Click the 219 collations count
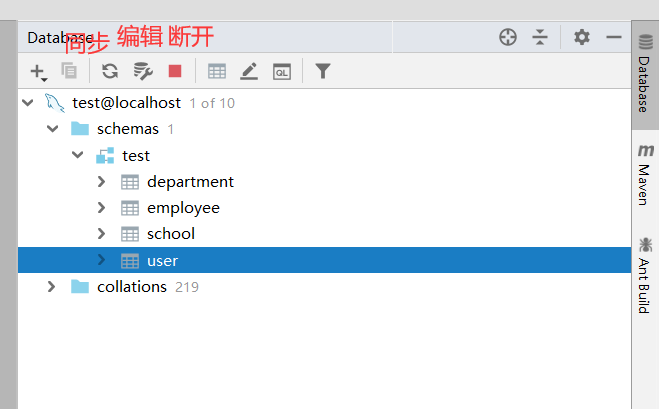 point(187,287)
